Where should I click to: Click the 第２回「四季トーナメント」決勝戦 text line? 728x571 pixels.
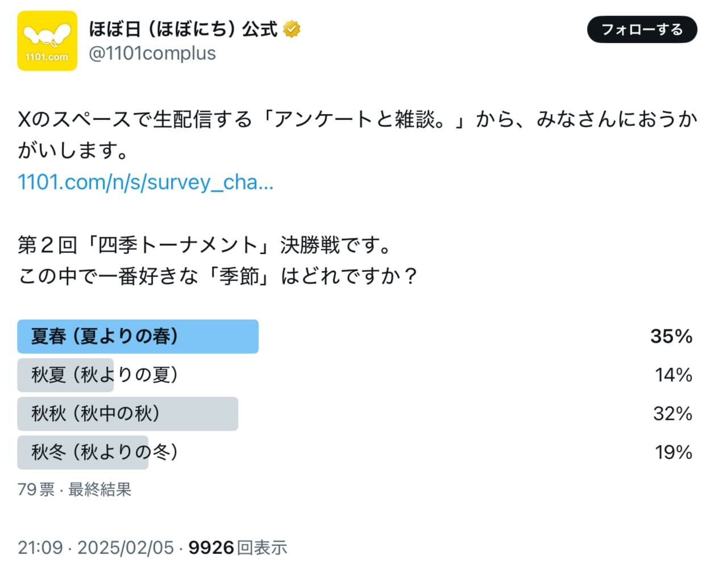click(205, 245)
